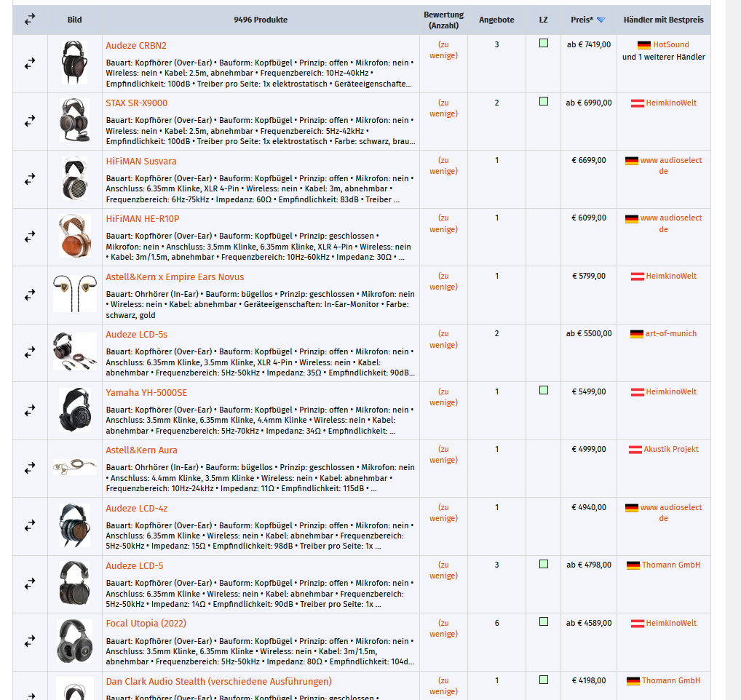Click Preis sort arrow in header
Viewport: 741px width, 700px height.
tap(601, 20)
